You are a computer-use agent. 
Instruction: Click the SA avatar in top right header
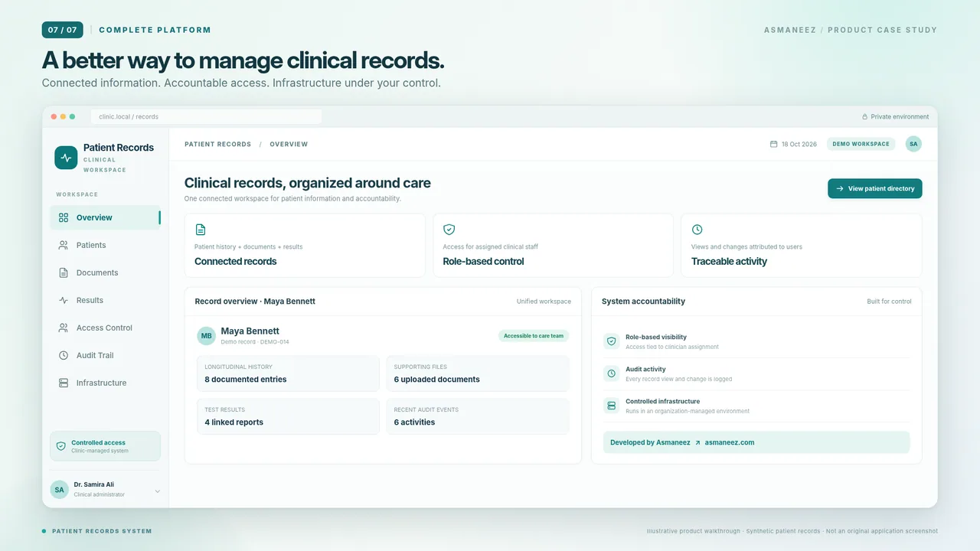tap(913, 144)
